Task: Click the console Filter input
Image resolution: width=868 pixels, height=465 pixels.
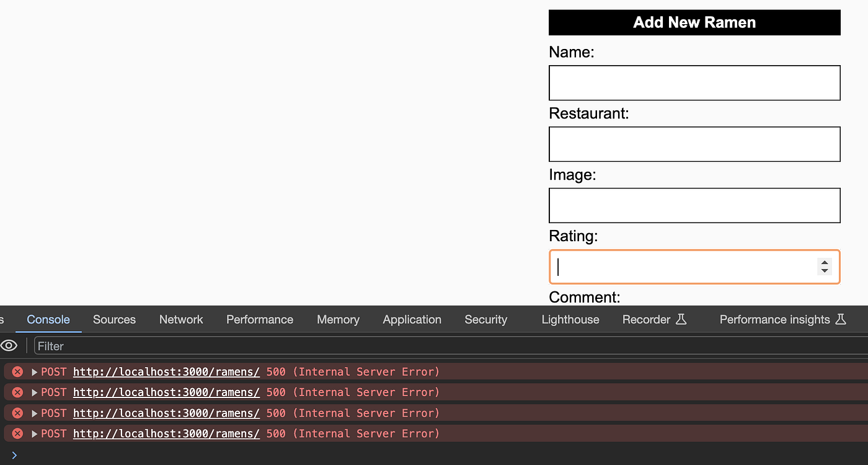Action: coord(451,346)
